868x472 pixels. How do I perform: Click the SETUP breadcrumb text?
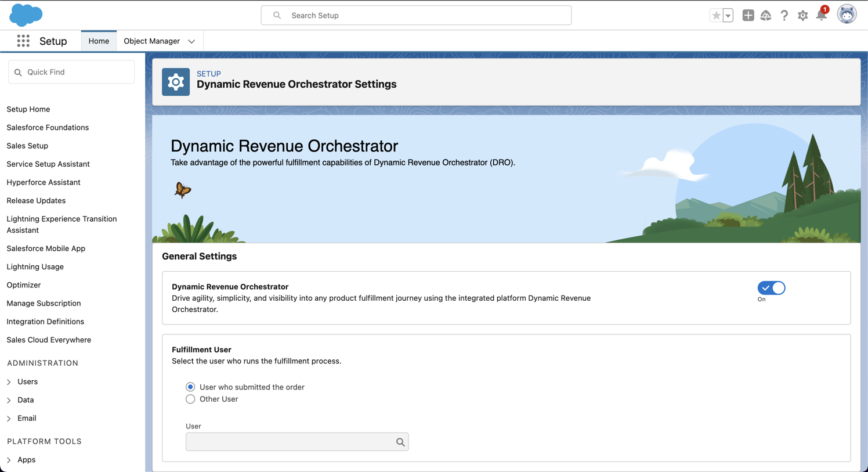pyautogui.click(x=209, y=74)
